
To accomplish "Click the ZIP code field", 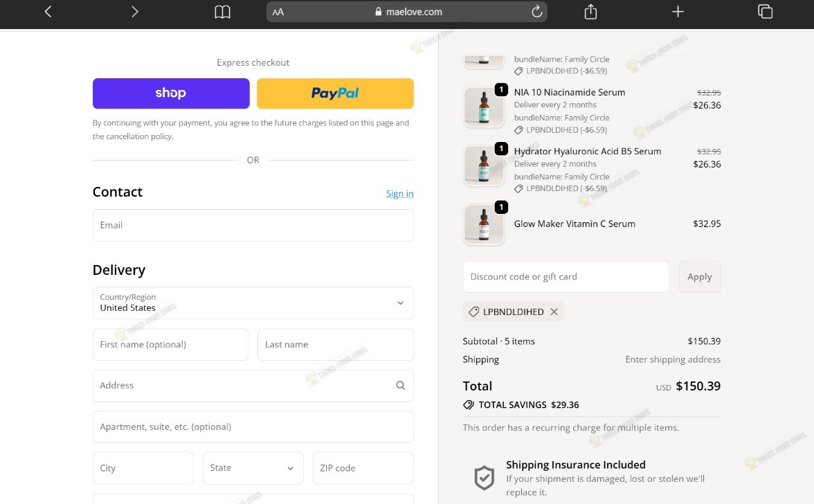I will tap(363, 468).
